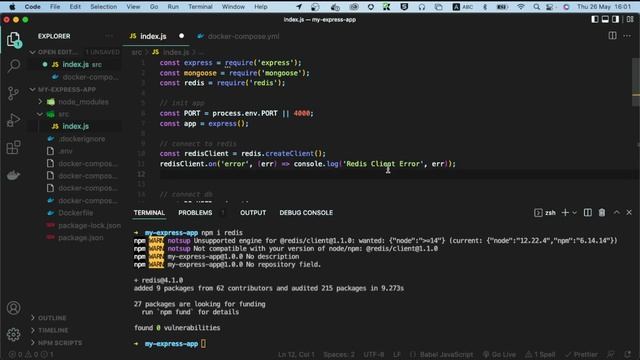Screen dimensions: 640x360
Task: Toggle bottom panel layout icon
Action: 605,19
